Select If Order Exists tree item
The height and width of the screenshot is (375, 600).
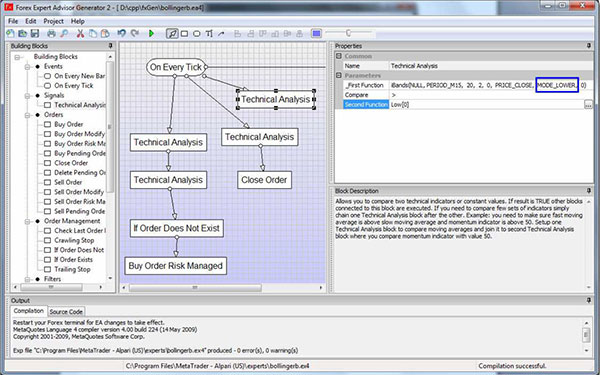pyautogui.click(x=73, y=260)
